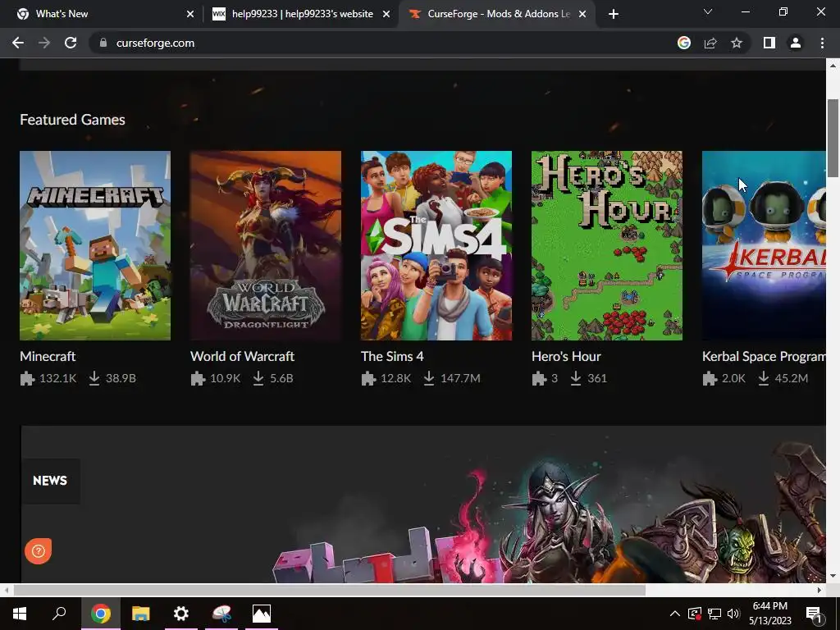The width and height of the screenshot is (840, 630).
Task: Open the Photos app in taskbar
Action: click(x=262, y=614)
